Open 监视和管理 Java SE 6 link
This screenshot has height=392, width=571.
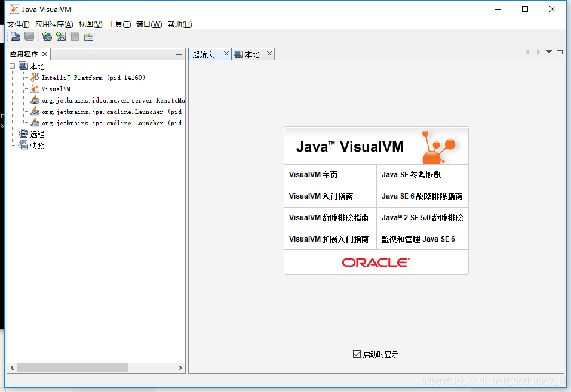[418, 239]
